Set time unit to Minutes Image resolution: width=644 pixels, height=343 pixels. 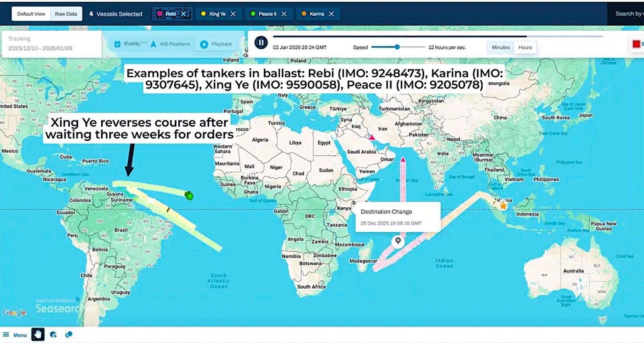(501, 47)
